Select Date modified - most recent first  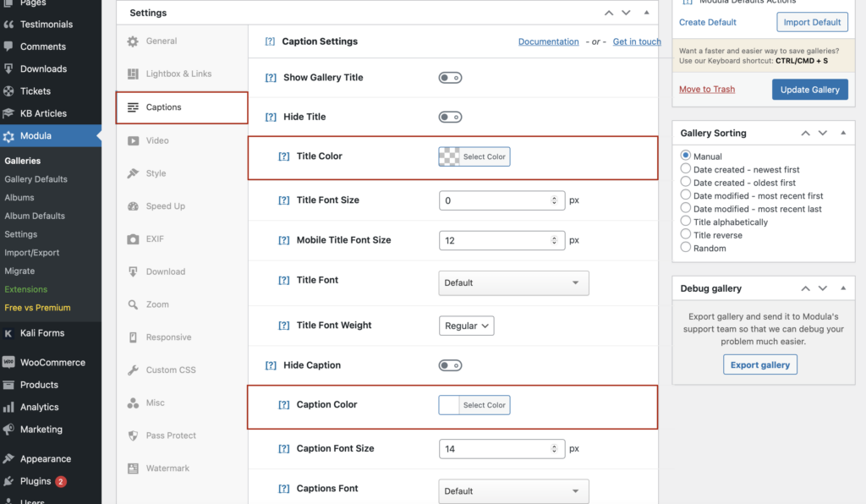[x=685, y=194]
